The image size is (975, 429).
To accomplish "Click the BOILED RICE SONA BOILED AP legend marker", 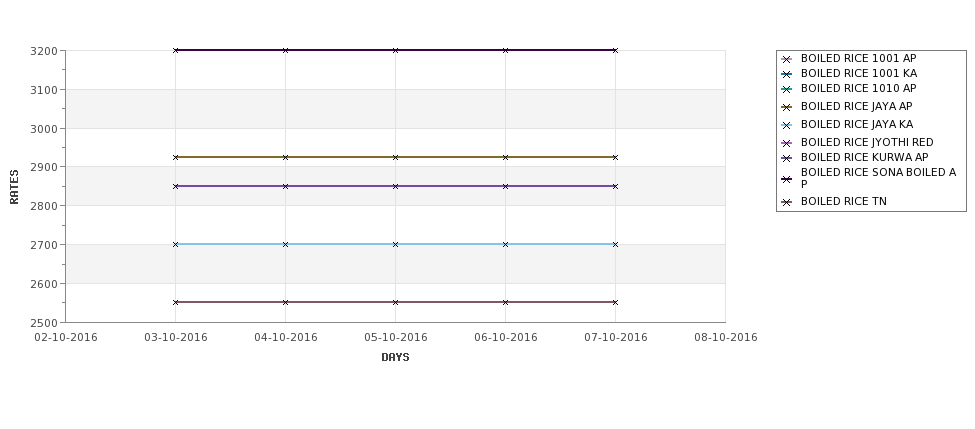I will [x=787, y=179].
